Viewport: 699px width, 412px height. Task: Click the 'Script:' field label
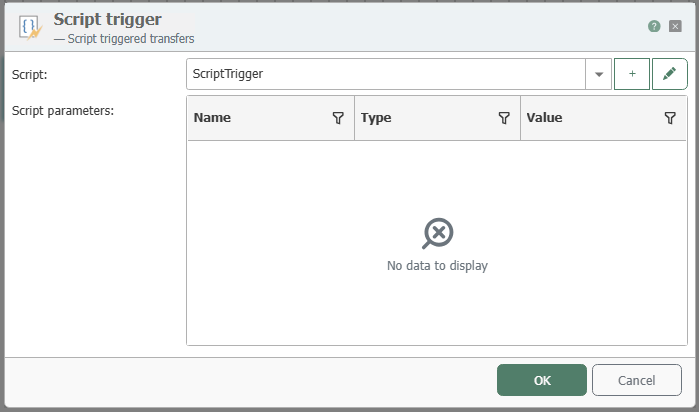29,74
